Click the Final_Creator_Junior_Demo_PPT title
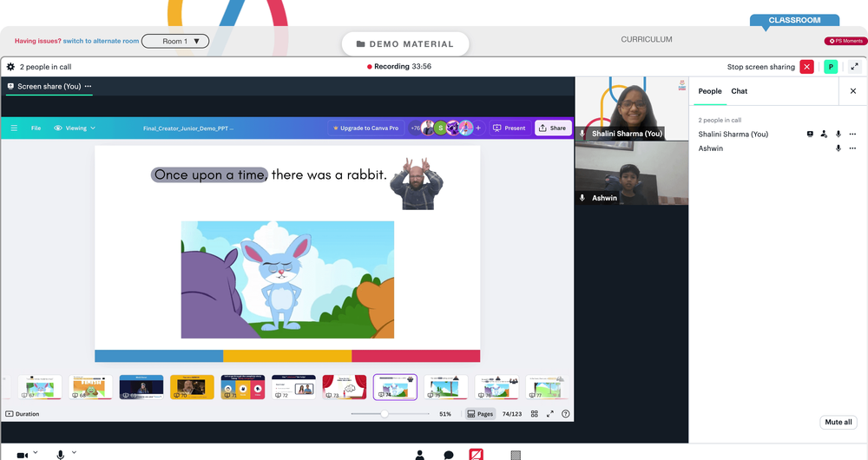 [188, 128]
